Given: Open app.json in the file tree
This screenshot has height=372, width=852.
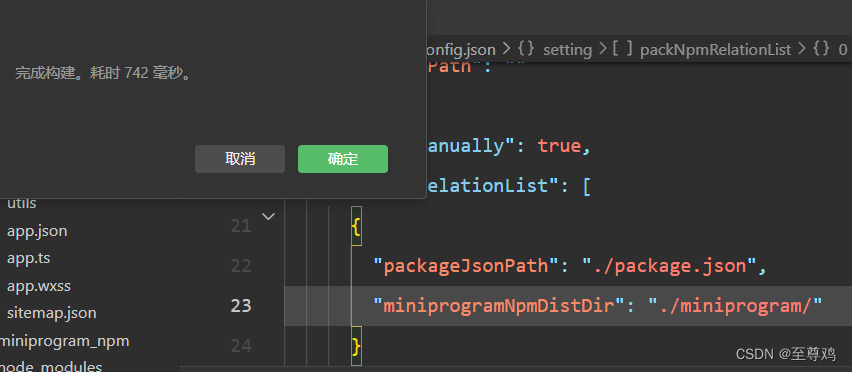Looking at the screenshot, I should (37, 231).
